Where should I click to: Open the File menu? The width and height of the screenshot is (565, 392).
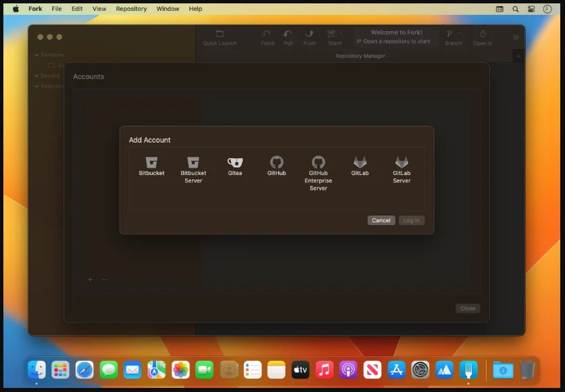[x=57, y=9]
